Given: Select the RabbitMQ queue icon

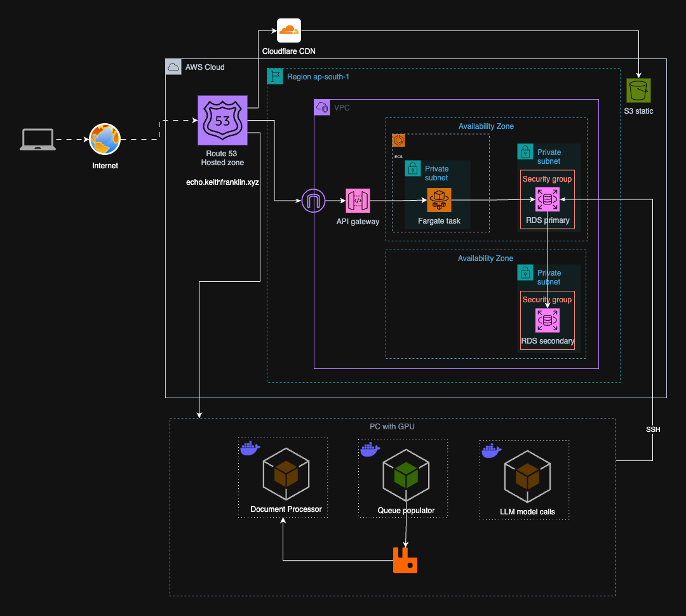Looking at the screenshot, I should [x=405, y=560].
